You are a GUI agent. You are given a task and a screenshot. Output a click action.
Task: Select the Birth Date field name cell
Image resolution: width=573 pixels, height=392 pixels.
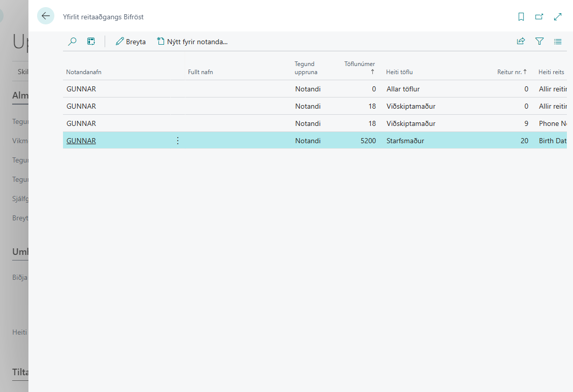[553, 141]
